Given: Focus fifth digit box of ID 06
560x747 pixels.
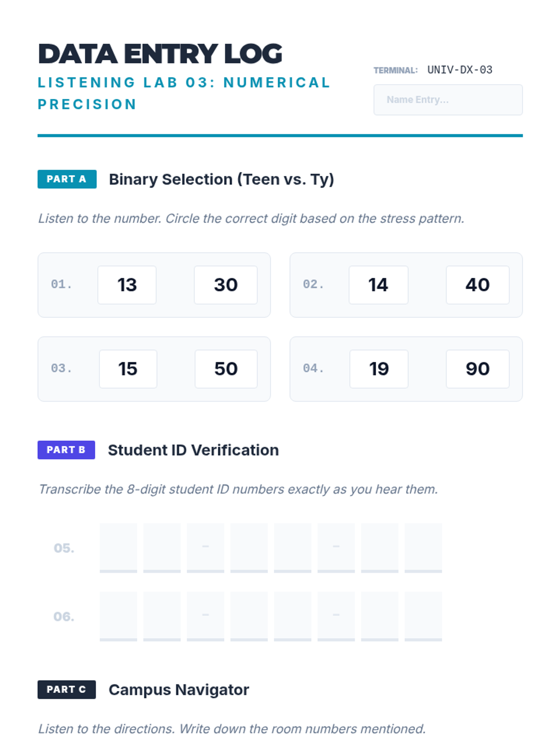Looking at the screenshot, I should click(293, 616).
